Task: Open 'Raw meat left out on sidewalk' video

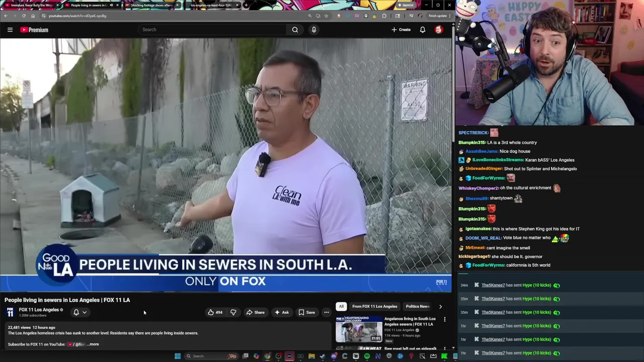Action: [410, 348]
